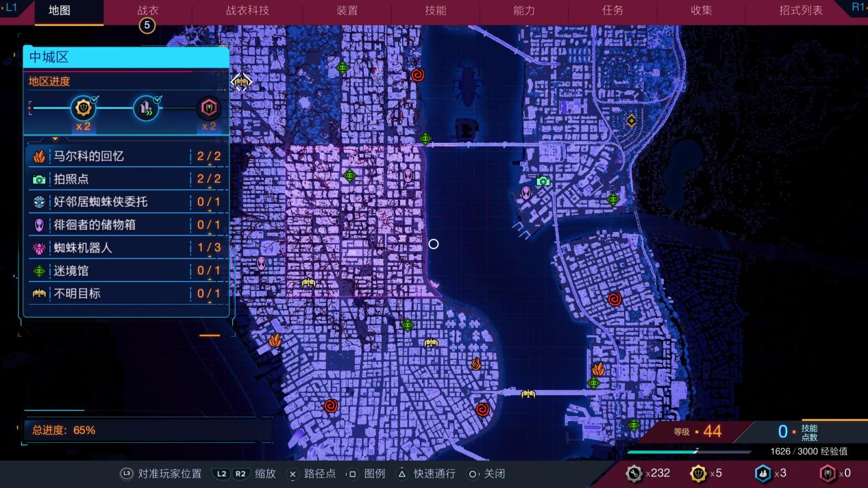Click the red spiral marker east of the river
Viewport: 868px width, 488px height.
point(614,299)
